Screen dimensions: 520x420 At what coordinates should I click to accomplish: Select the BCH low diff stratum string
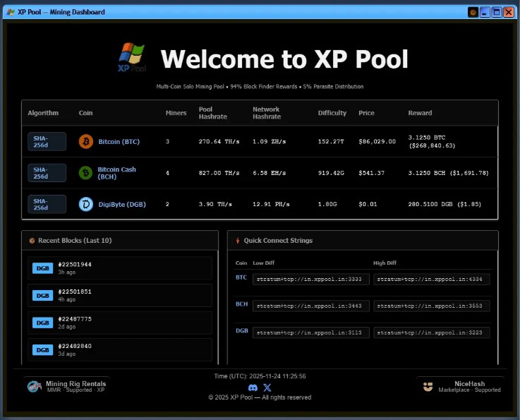pos(310,306)
